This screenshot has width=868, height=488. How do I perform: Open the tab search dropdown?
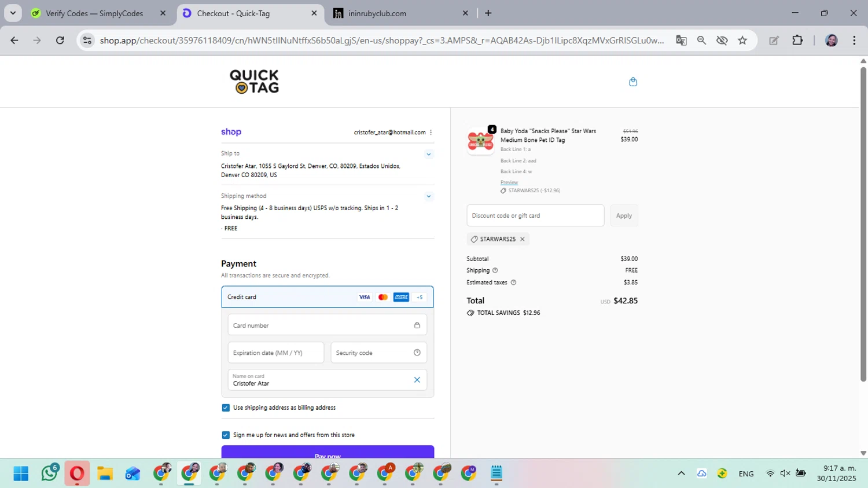tap(13, 13)
